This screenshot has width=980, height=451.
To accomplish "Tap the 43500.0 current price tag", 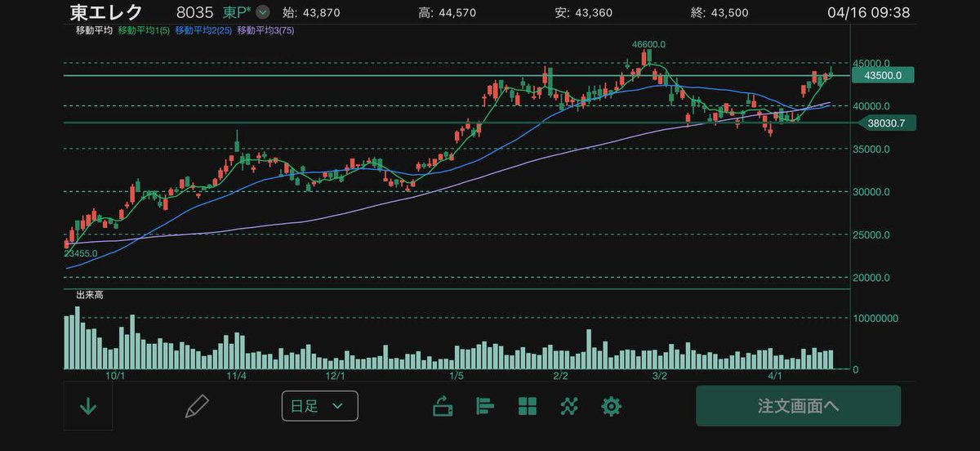I will coord(882,75).
